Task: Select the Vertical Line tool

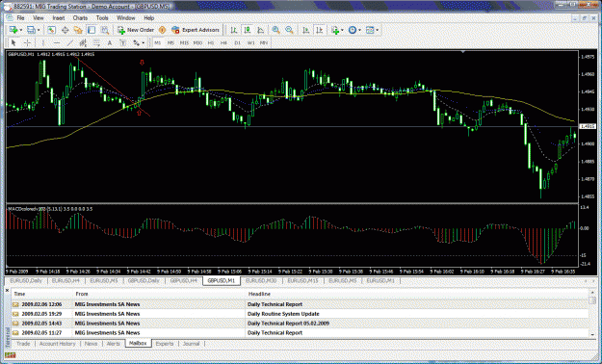Action: [43, 43]
